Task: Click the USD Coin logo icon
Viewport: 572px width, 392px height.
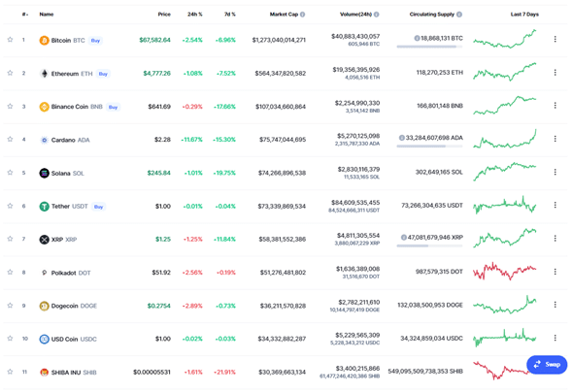Action: point(44,340)
